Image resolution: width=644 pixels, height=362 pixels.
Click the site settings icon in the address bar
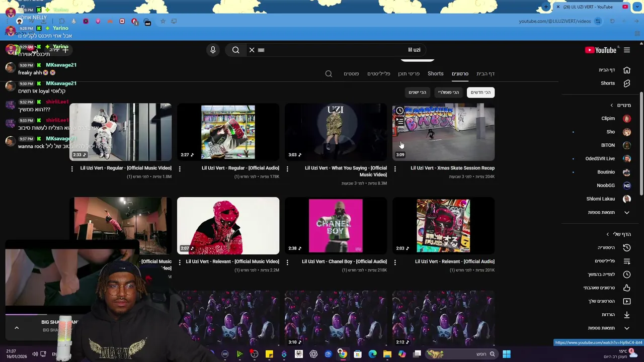pos(598,21)
